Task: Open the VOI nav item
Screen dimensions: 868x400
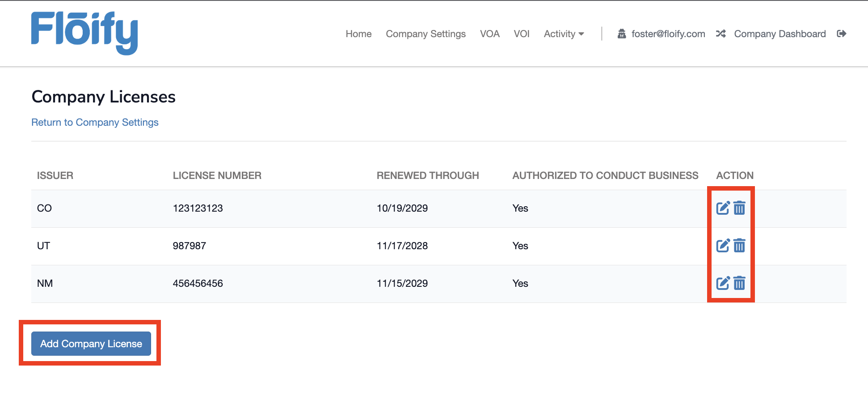Action: (521, 34)
